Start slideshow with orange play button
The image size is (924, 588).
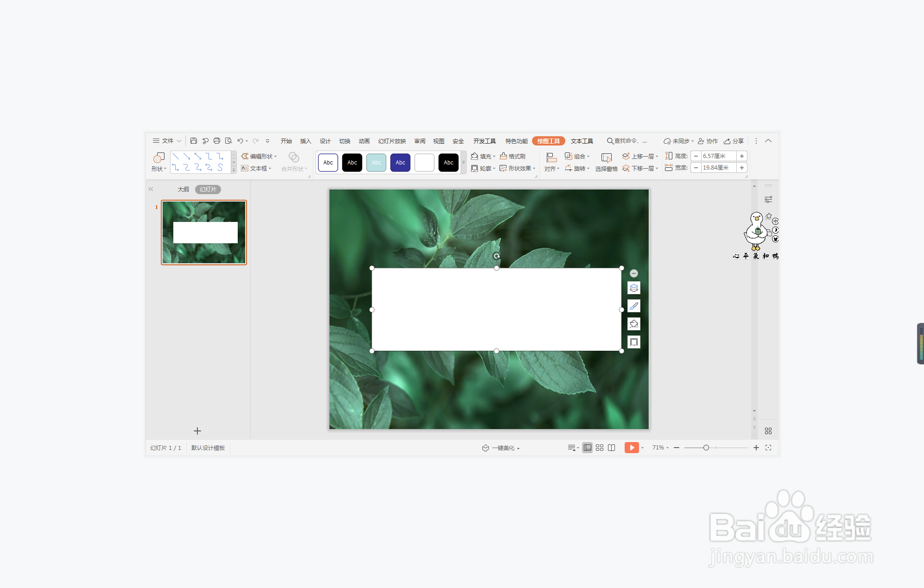pyautogui.click(x=632, y=448)
